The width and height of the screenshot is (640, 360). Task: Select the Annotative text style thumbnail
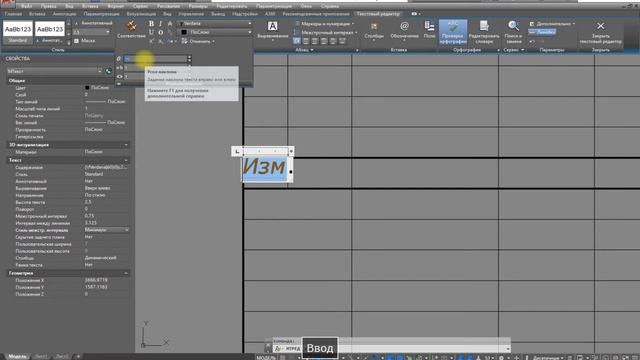(x=50, y=33)
